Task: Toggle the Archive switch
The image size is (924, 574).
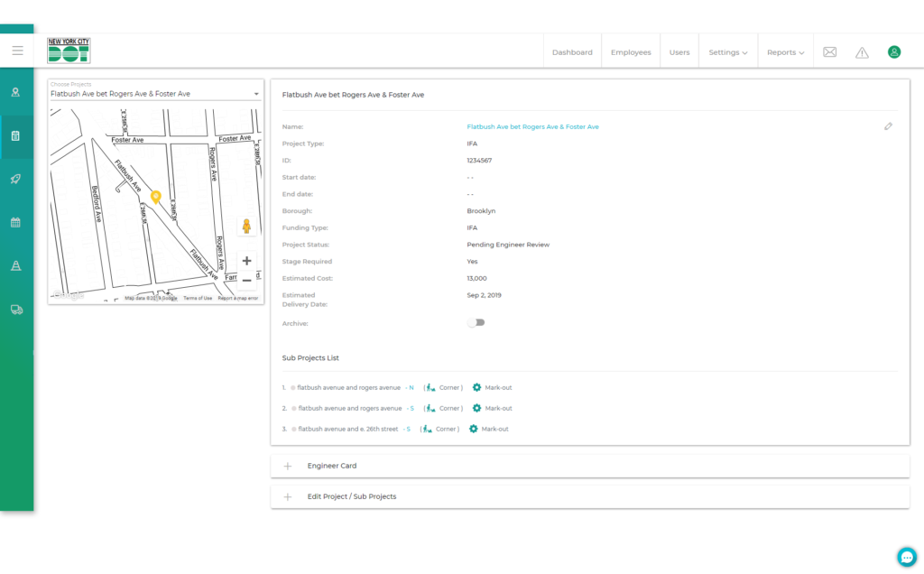Action: pyautogui.click(x=476, y=322)
